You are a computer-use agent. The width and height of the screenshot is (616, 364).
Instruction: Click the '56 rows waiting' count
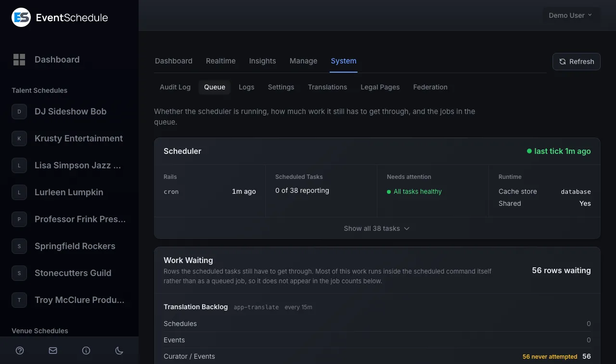(562, 270)
